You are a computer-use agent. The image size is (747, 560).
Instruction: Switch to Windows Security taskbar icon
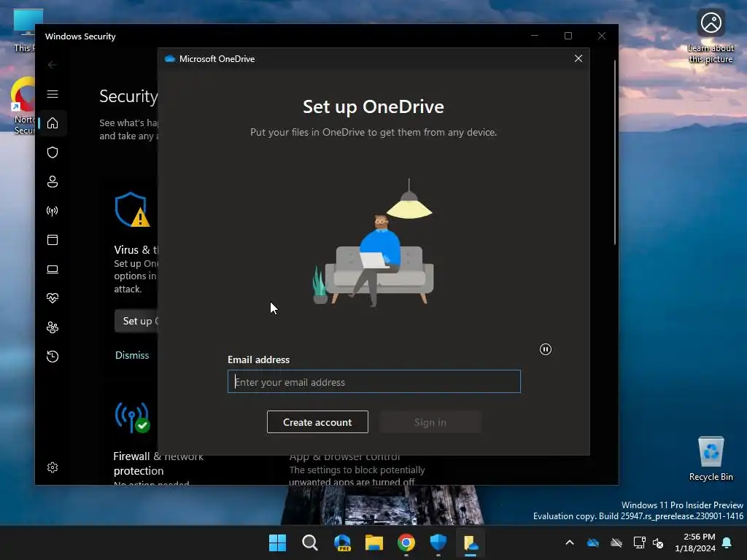click(438, 542)
